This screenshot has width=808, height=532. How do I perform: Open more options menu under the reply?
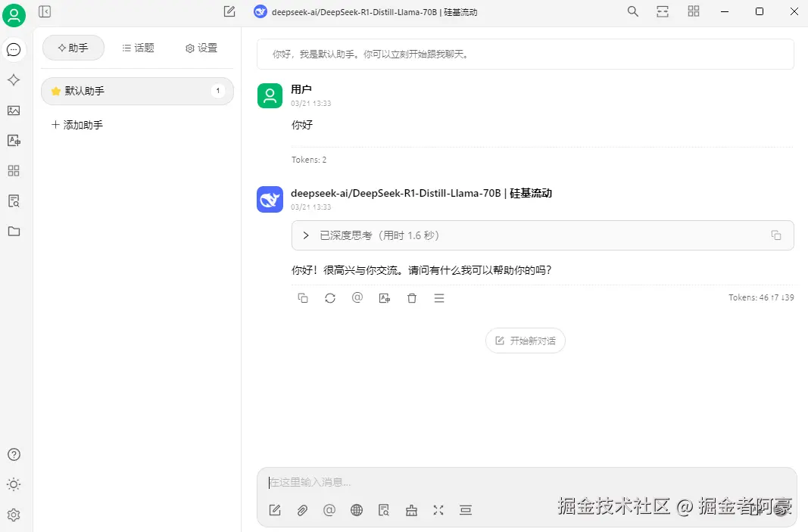(x=439, y=297)
